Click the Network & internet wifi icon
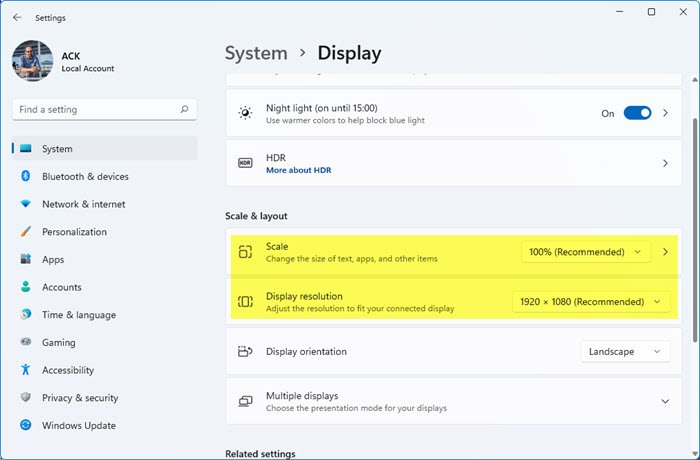Screen dimensions: 700x460 (x=26, y=204)
